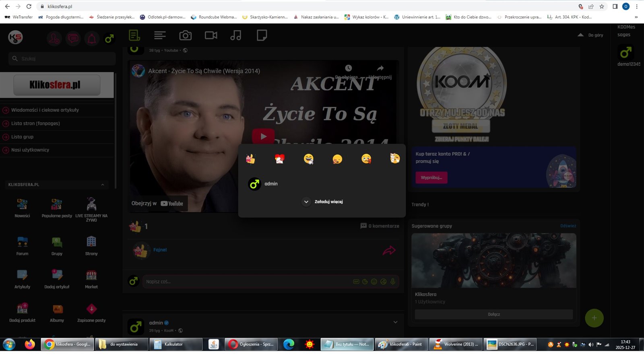Play the Akcent YouTube video
This screenshot has width=644, height=362.
tap(263, 136)
